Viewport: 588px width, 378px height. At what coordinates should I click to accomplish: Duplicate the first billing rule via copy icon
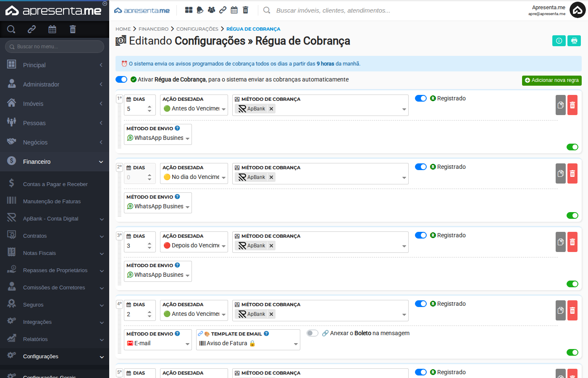560,105
